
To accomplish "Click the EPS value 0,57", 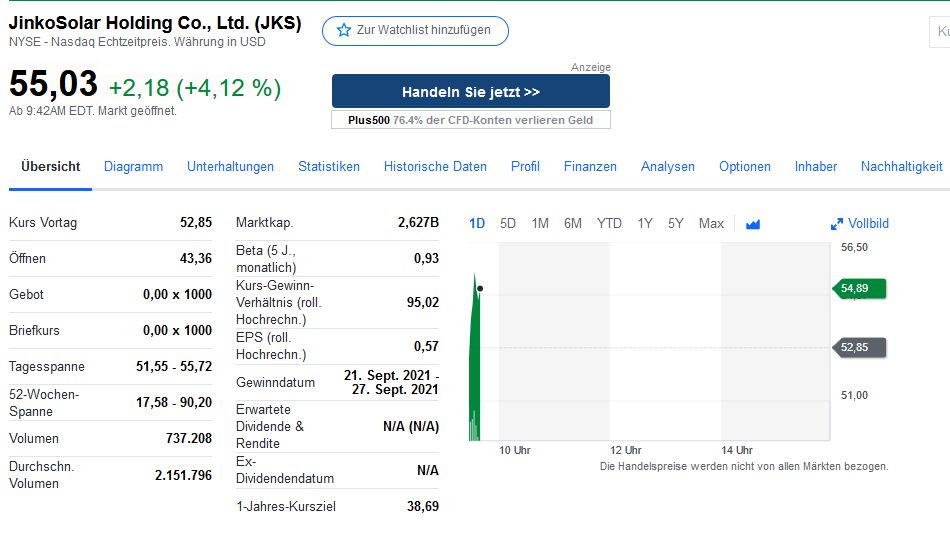I will pyautogui.click(x=427, y=346).
